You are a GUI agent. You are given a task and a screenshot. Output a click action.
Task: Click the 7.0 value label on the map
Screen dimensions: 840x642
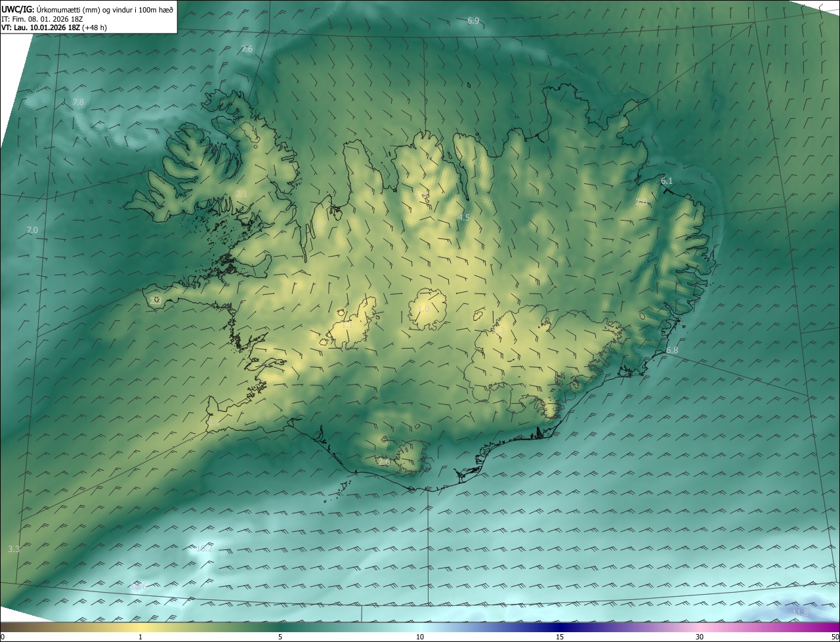pyautogui.click(x=33, y=230)
